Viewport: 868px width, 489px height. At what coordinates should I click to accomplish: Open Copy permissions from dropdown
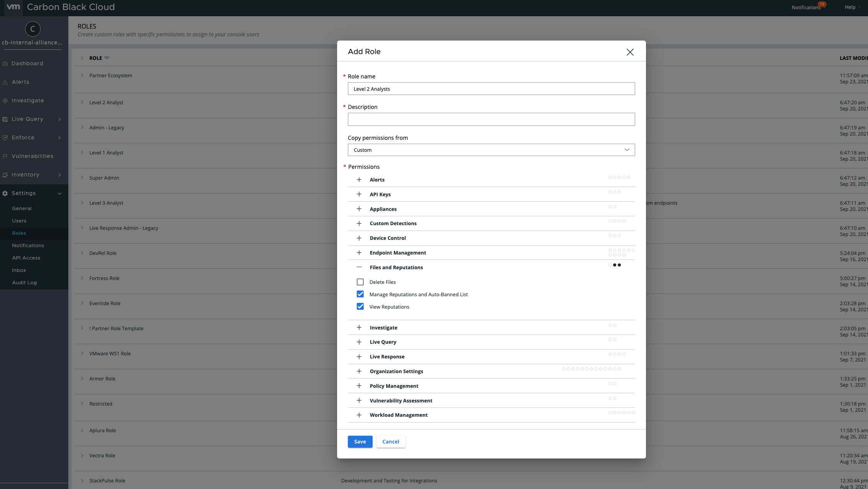491,150
